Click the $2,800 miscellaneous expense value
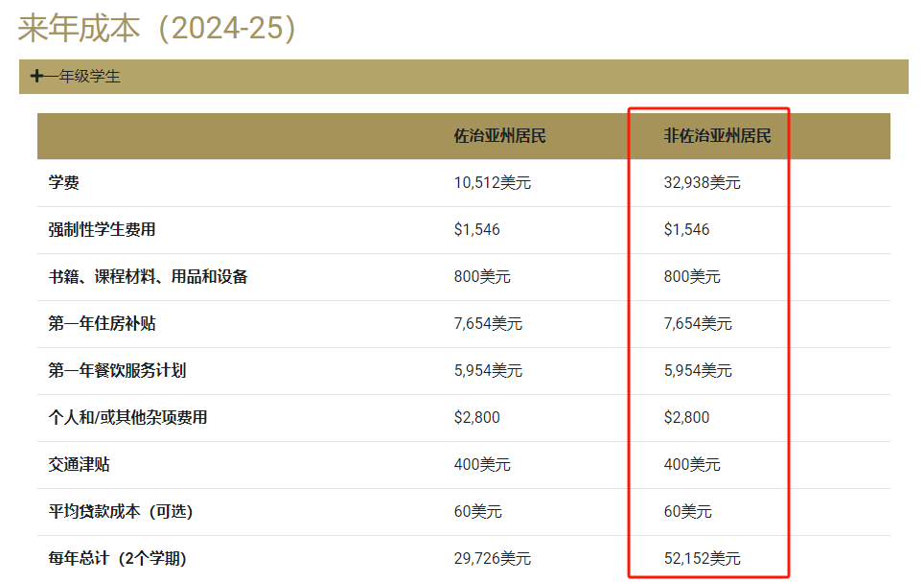The width and height of the screenshot is (924, 582). point(489,418)
